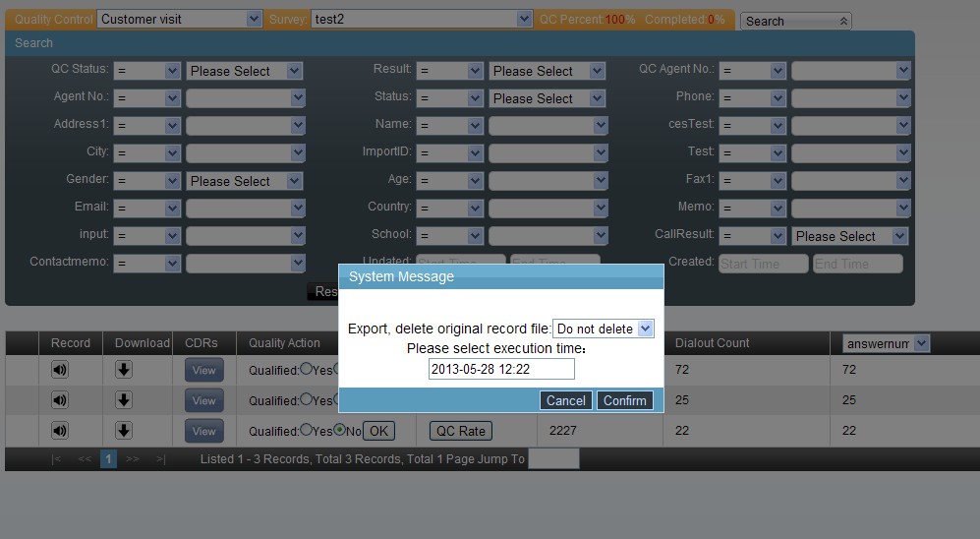Download the third row's recording
This screenshot has width=980, height=539.
click(x=124, y=431)
